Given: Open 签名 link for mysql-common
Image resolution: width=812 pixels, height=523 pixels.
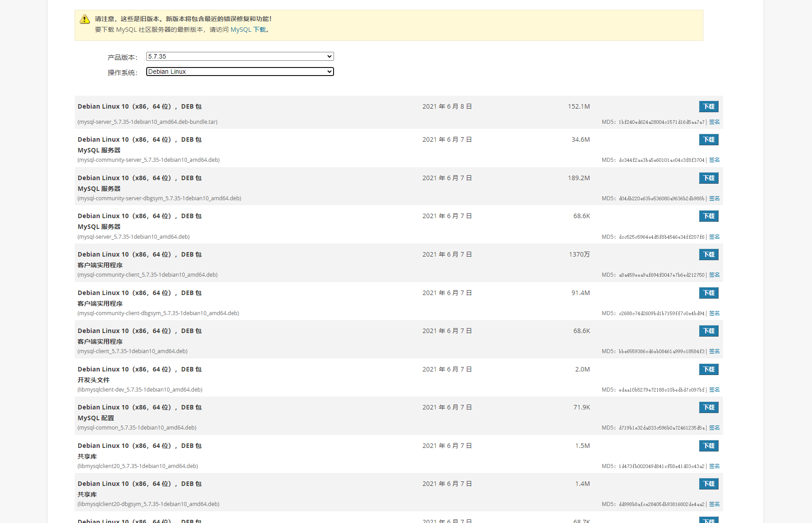Looking at the screenshot, I should (715, 428).
